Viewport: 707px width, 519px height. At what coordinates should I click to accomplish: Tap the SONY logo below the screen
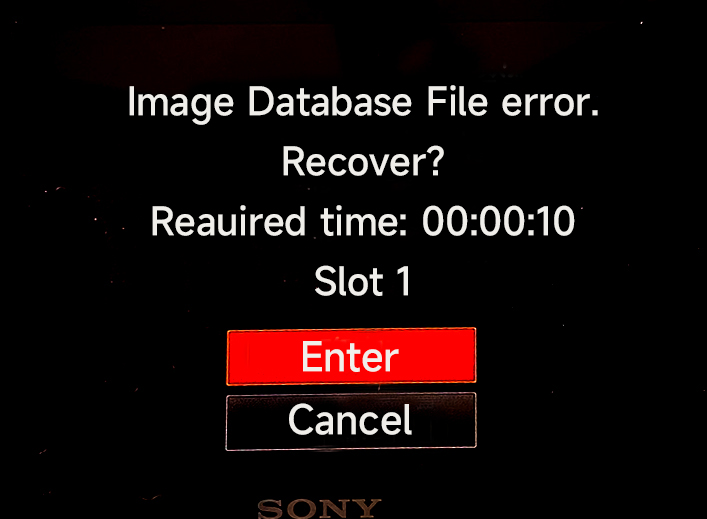(x=320, y=509)
